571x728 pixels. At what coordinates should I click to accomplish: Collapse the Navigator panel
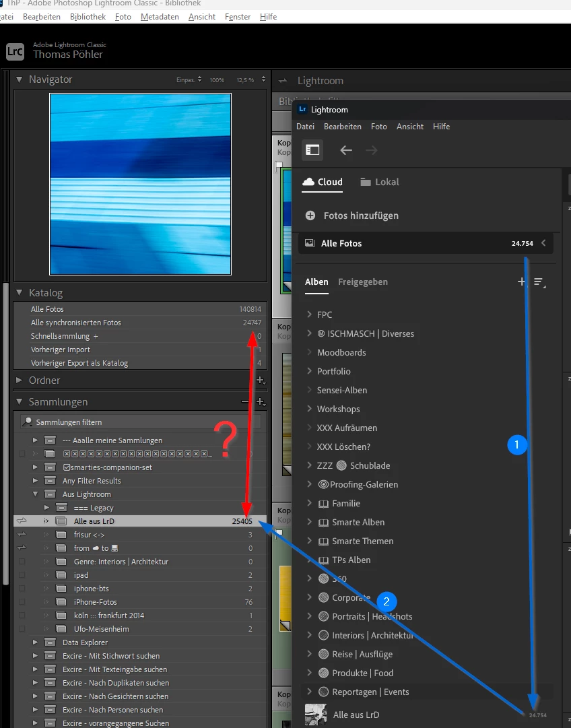click(19, 79)
